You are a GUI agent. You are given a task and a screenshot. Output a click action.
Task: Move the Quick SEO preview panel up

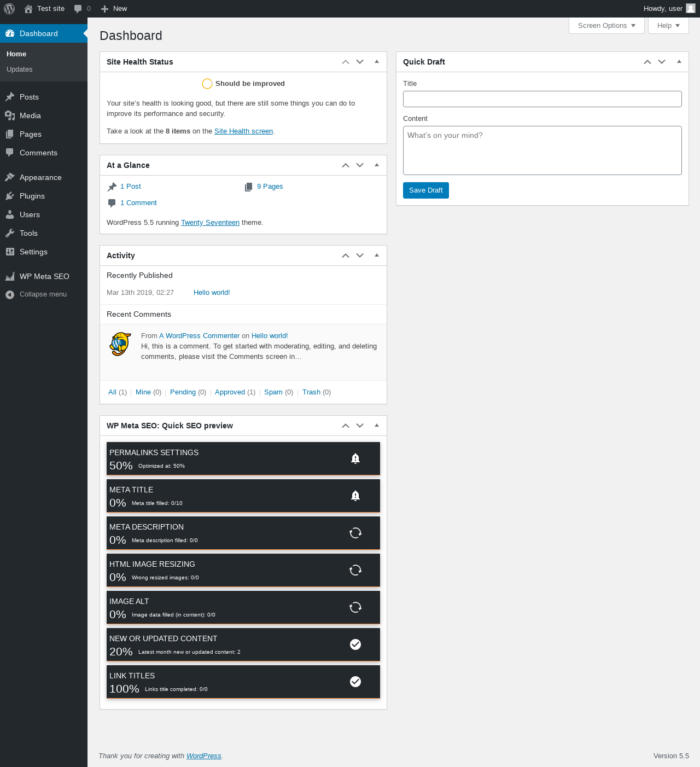pyautogui.click(x=346, y=426)
